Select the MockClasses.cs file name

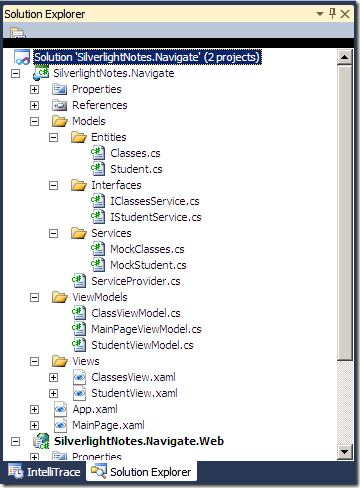[147, 249]
